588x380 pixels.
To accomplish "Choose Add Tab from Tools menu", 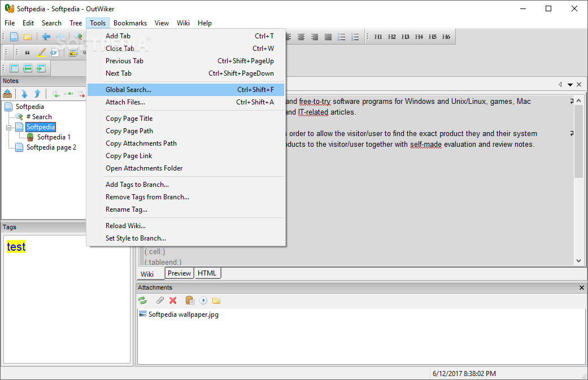I will (186, 36).
